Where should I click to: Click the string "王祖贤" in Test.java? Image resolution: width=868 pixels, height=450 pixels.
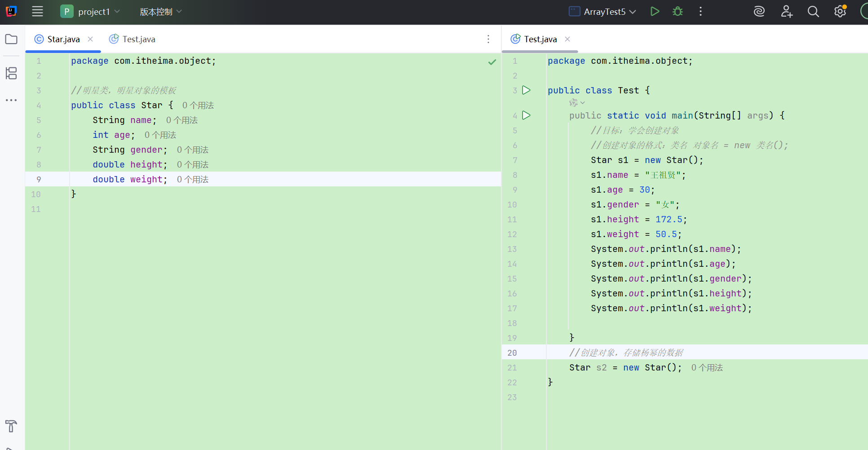coord(663,175)
